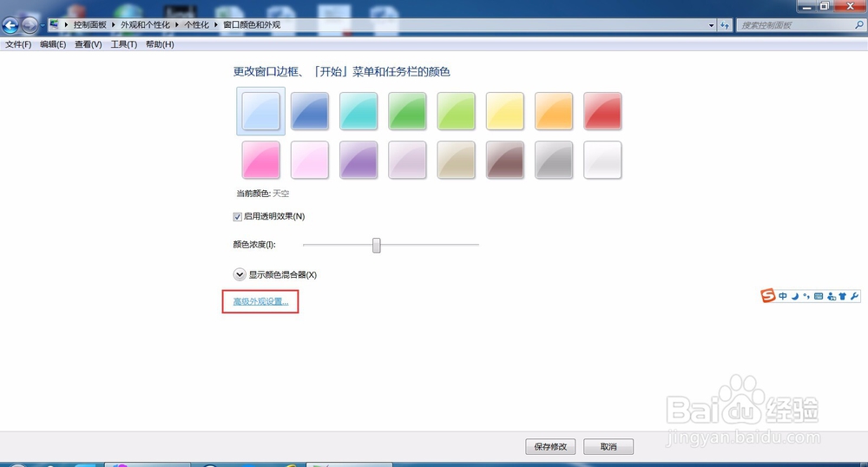This screenshot has width=868, height=467.
Task: Select the beige taupe color swatch
Action: (457, 160)
